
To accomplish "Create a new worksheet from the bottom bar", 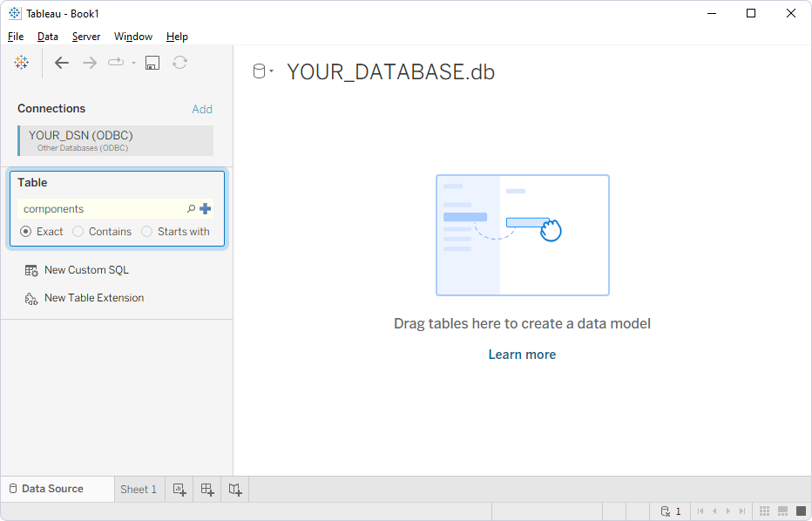I will tap(179, 489).
